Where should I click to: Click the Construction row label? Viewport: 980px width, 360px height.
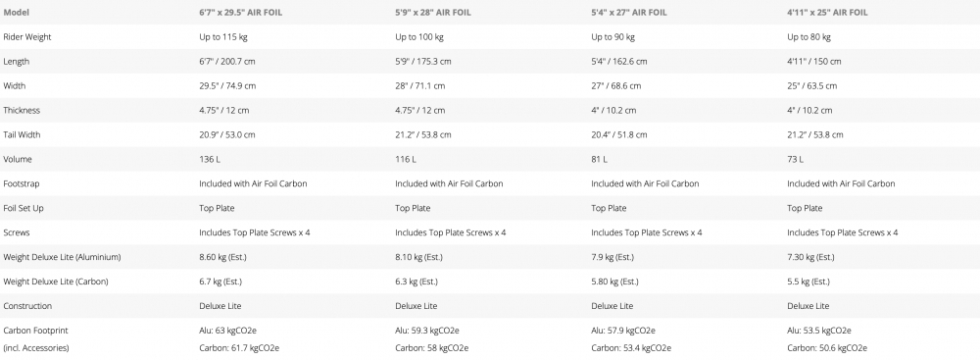[26, 306]
